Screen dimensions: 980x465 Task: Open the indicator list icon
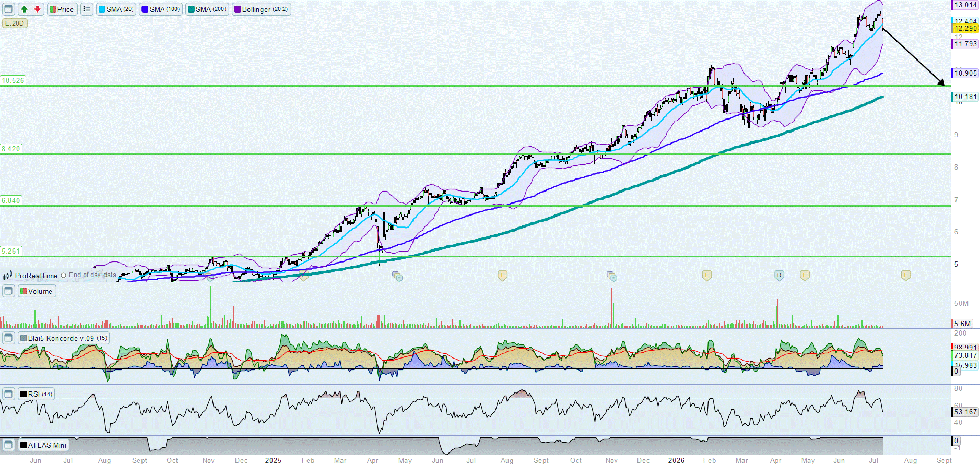[87, 9]
